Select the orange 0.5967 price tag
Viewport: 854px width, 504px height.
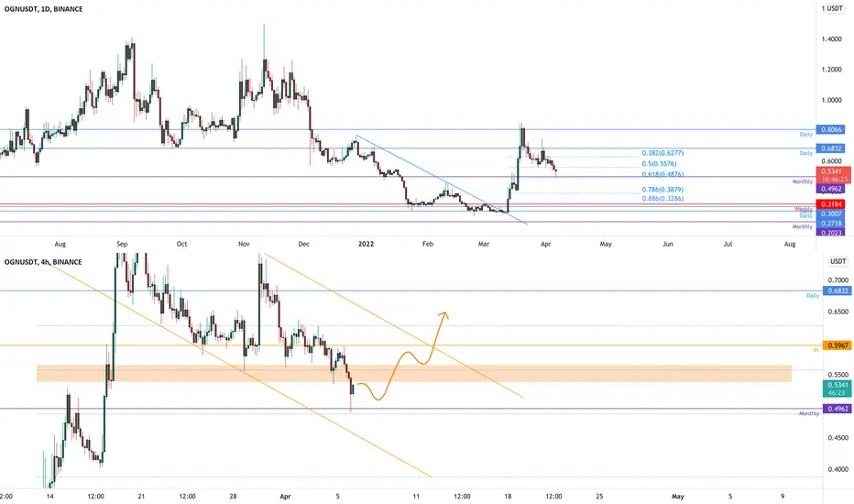pyautogui.click(x=838, y=345)
